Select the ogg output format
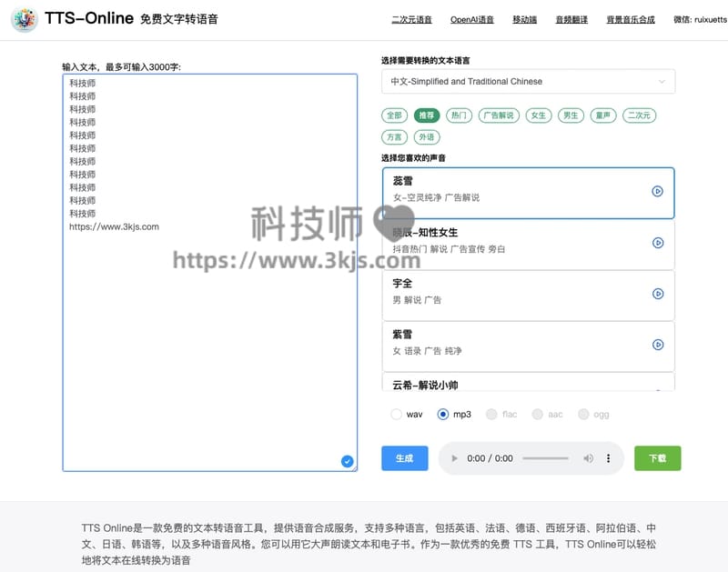 [x=593, y=414]
